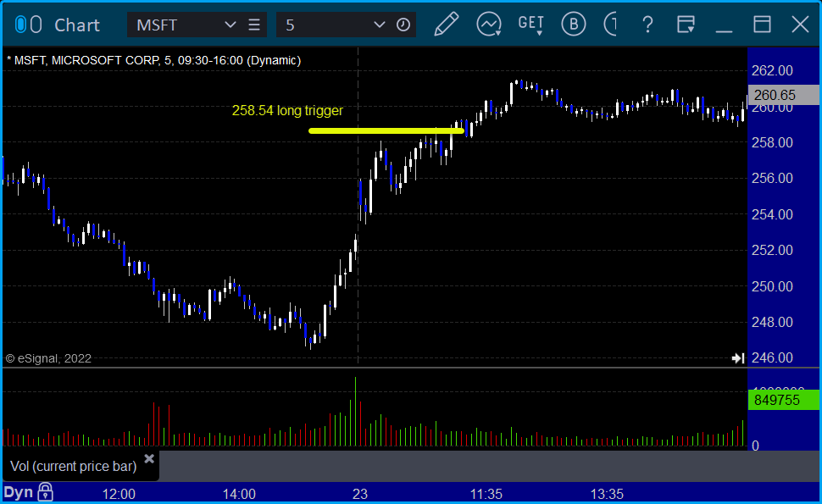Click the 13:35 time axis label

[607, 494]
